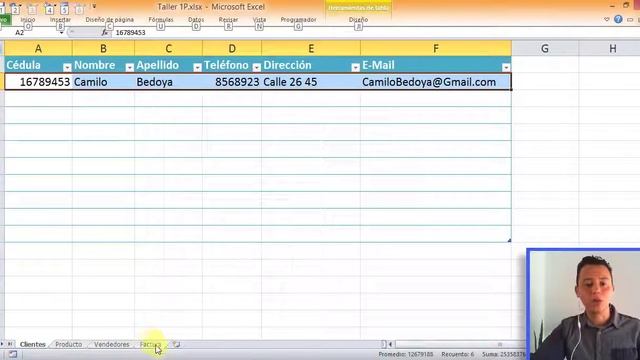Select cell with CamiloBedoya@Gmail.com
The width and height of the screenshot is (640, 360).
coord(436,82)
